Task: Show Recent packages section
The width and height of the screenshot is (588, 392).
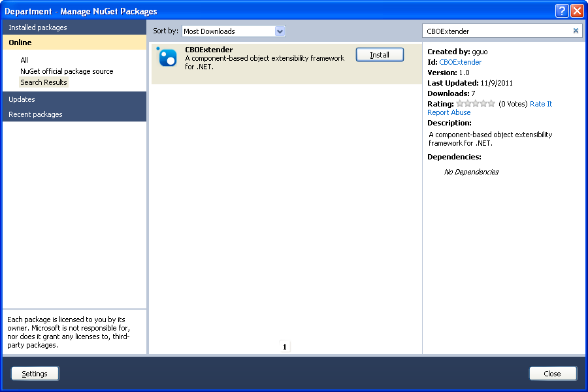Action: click(x=74, y=114)
